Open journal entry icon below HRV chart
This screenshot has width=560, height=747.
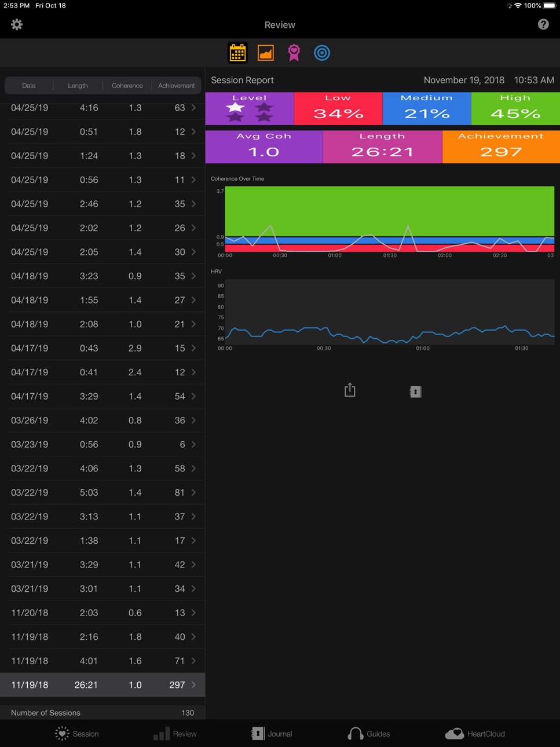(x=415, y=392)
